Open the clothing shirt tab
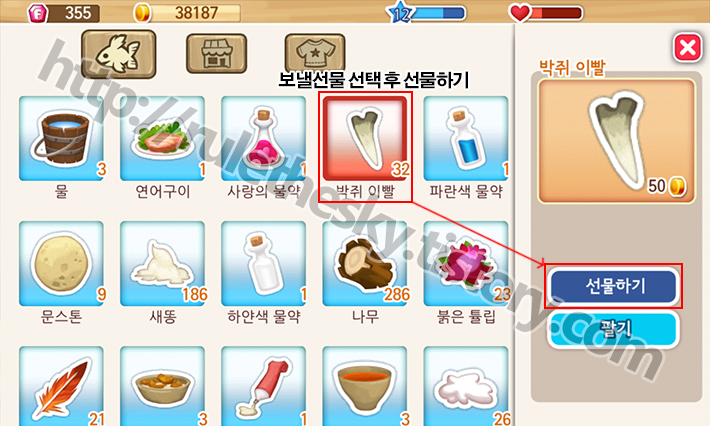The height and width of the screenshot is (426, 710). point(315,53)
